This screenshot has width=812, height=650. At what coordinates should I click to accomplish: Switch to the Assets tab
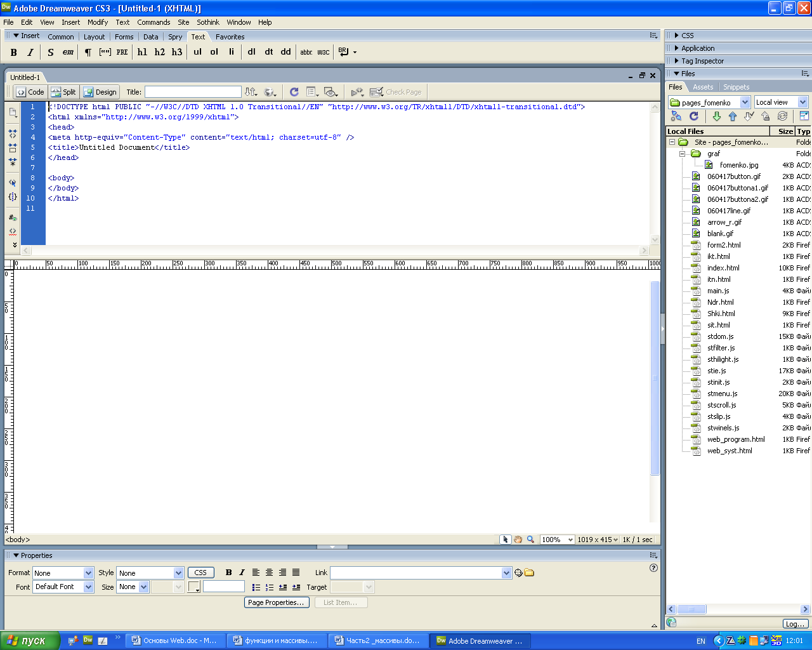pos(703,87)
